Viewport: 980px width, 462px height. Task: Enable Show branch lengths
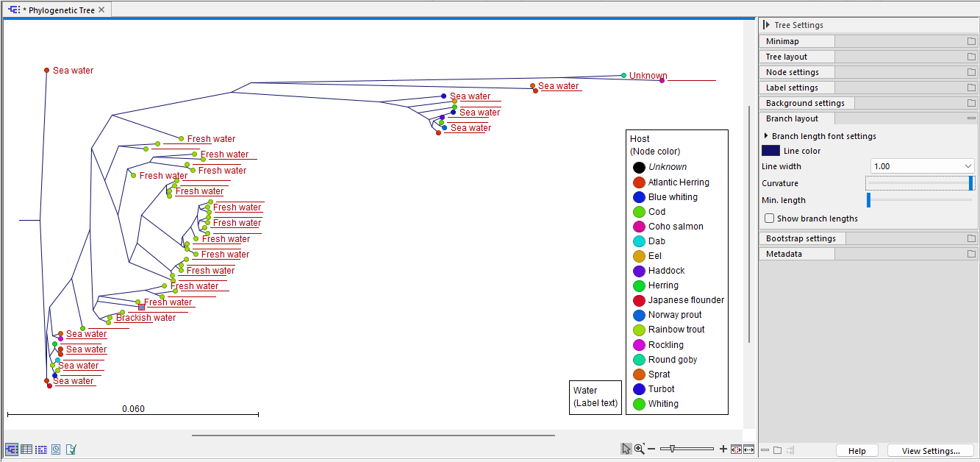coord(769,218)
